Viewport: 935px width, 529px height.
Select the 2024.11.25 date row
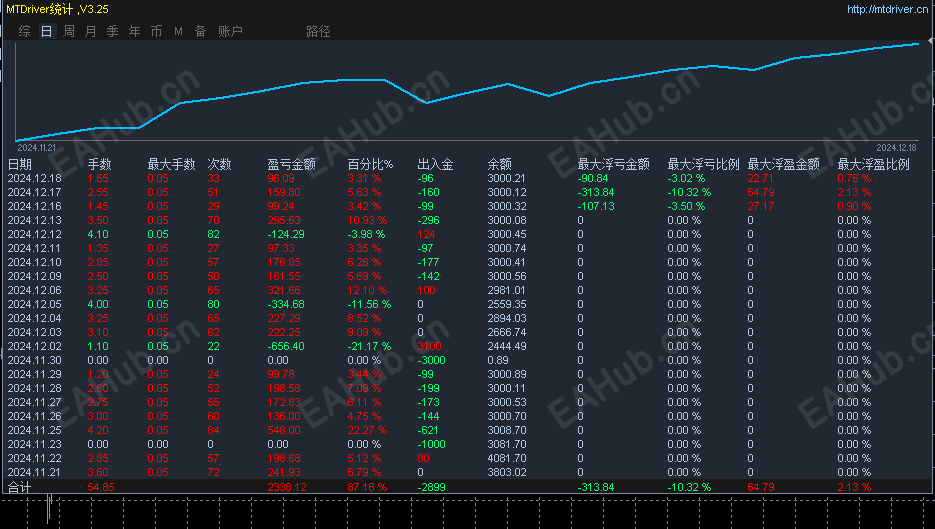pyautogui.click(x=35, y=430)
